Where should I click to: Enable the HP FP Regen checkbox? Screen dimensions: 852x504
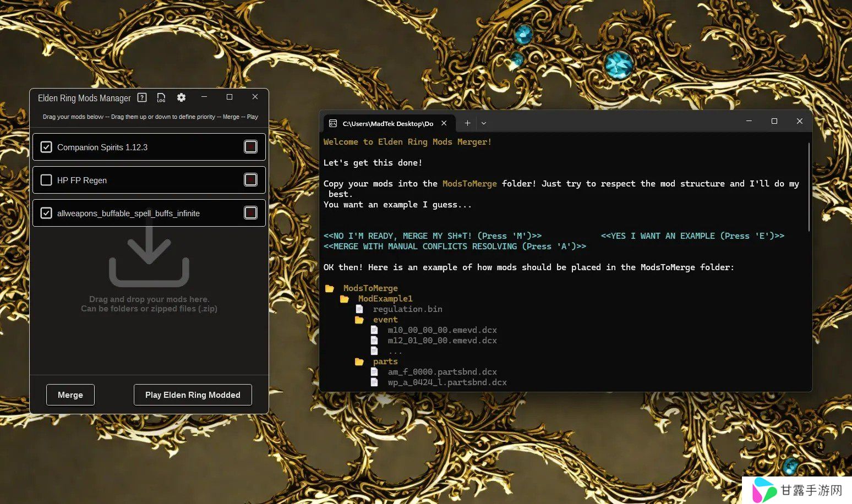[46, 180]
